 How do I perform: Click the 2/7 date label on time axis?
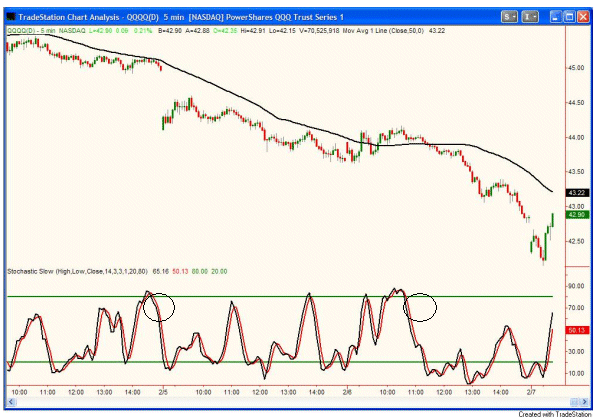click(531, 392)
